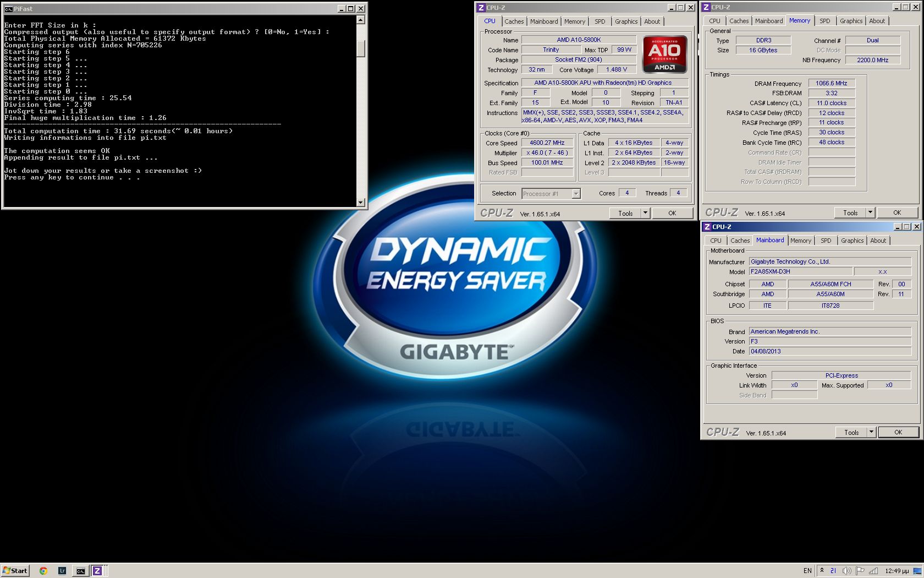Screen dimensions: 924x578
Task: Click the BIOS Date value 04/08/2013
Action: 830,351
